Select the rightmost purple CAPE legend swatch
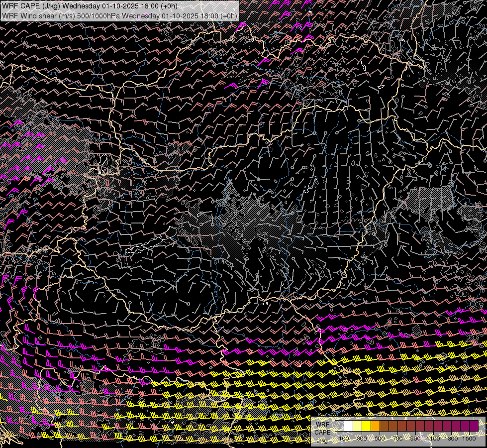 [474, 426]
